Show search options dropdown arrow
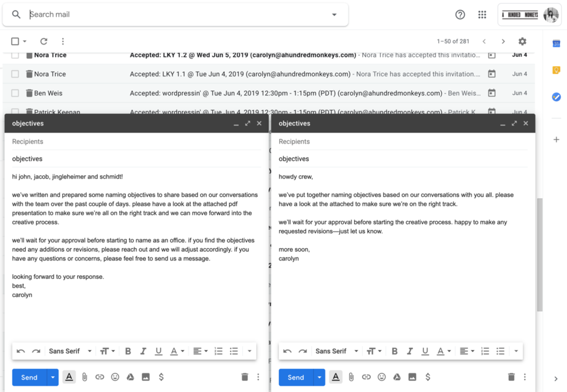Screen dimensions: 567x392 pos(334,15)
